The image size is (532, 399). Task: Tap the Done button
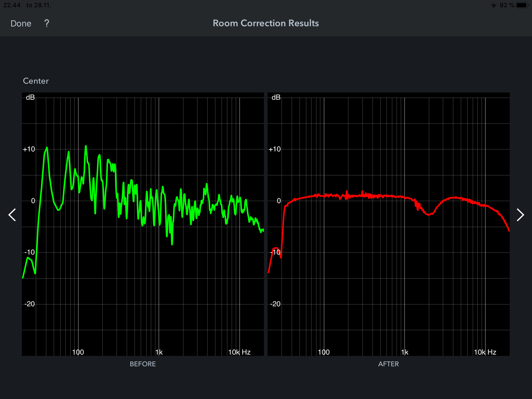[21, 24]
